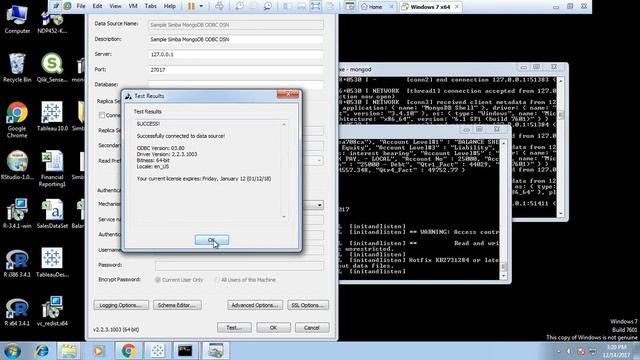Switch to Tableau in the taskbar
This screenshot has height=360, width=640.
coord(157,351)
